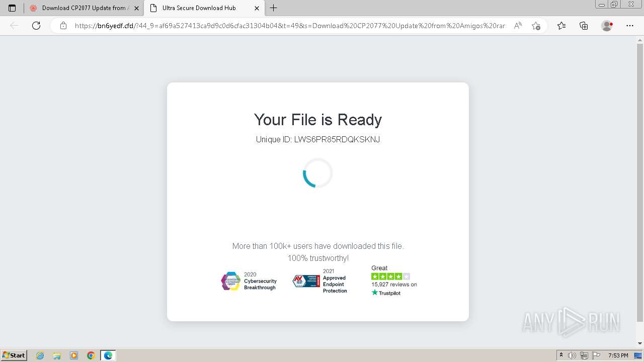Click the Trustpilot rating stars
The width and height of the screenshot is (644, 362).
390,277
